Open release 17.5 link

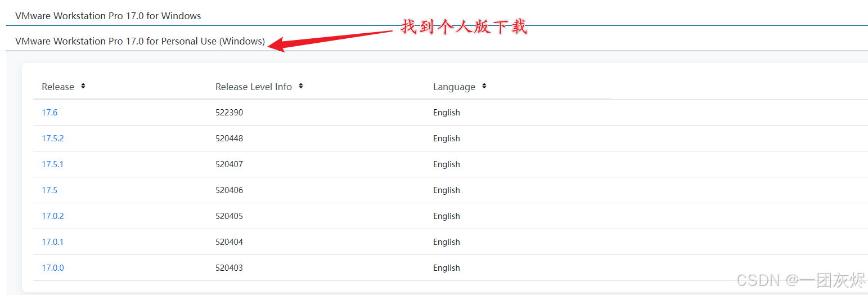50,190
